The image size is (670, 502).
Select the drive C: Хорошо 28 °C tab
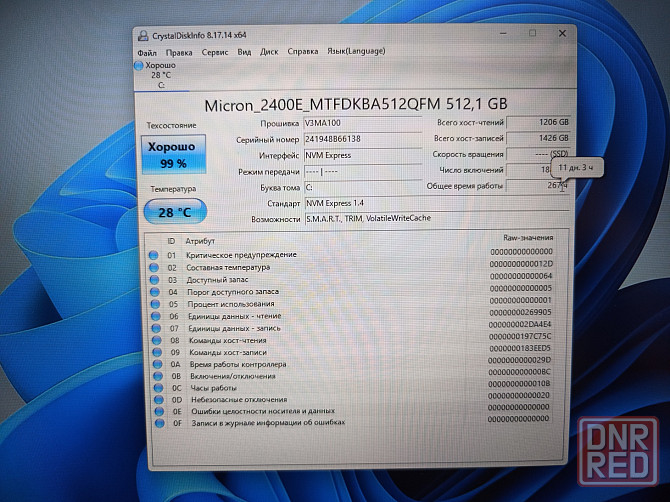tap(161, 75)
